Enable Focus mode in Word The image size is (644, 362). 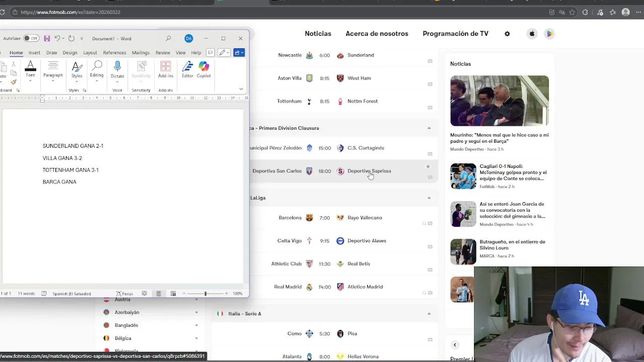pos(125,294)
